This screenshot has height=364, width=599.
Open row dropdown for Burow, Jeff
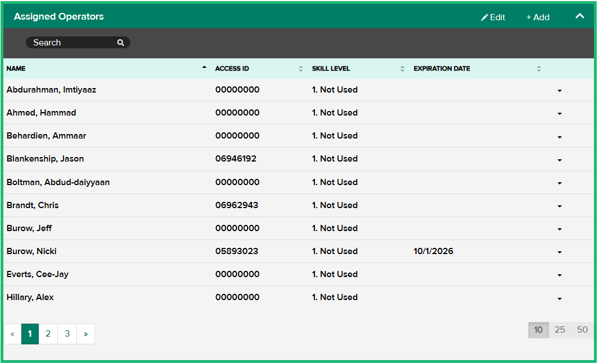coord(559,229)
